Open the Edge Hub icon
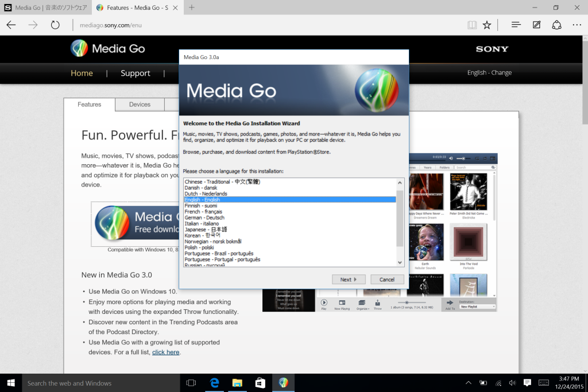 (516, 25)
